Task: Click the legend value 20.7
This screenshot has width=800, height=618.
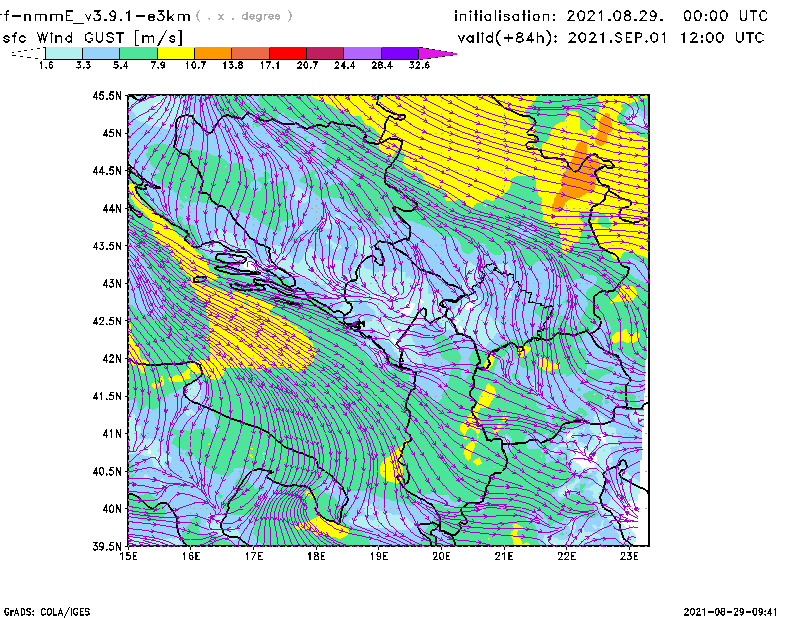Action: pos(307,65)
